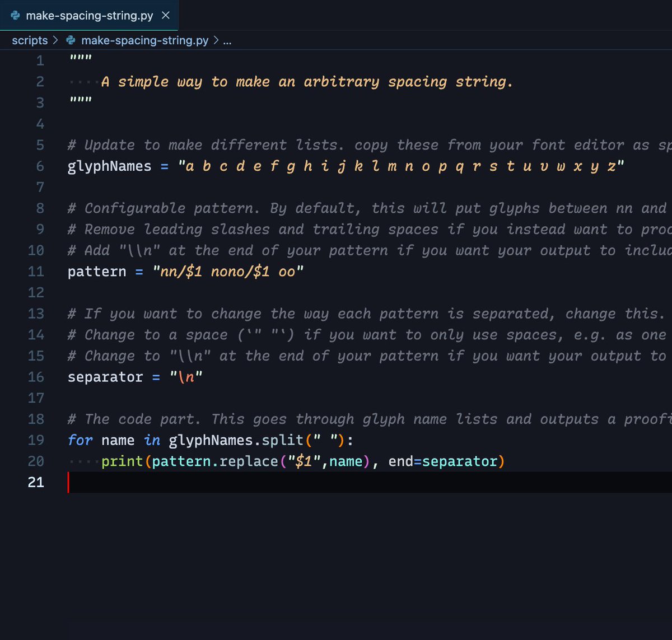This screenshot has width=672, height=640.
Task: Click line number 1 in the gutter
Action: (40, 60)
